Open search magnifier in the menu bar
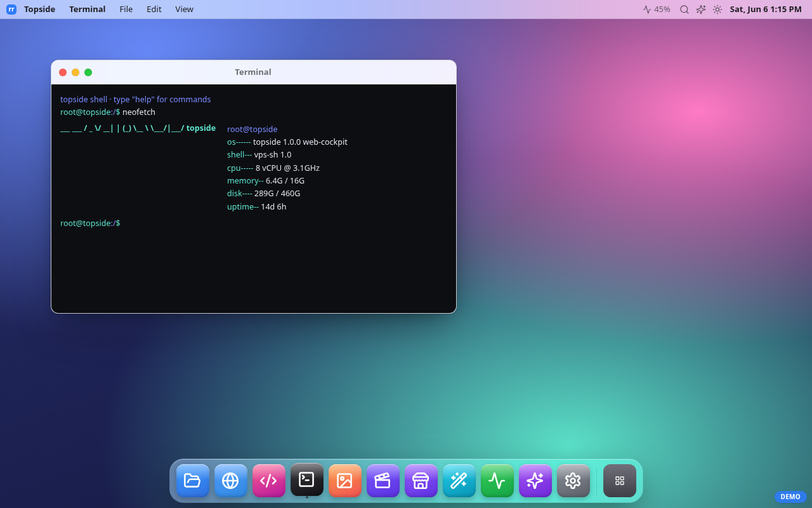This screenshot has width=812, height=508. (684, 10)
